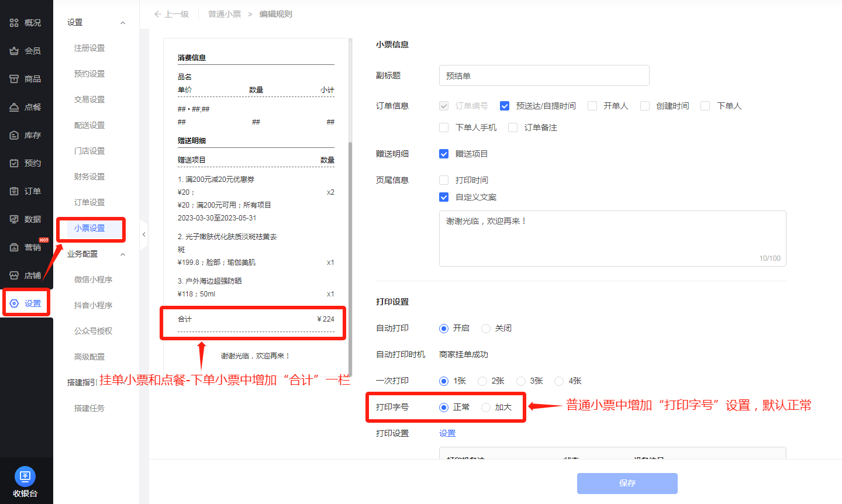The height and width of the screenshot is (504, 842).
Task: Open the 数据 data chart icon
Action: (x=14, y=219)
